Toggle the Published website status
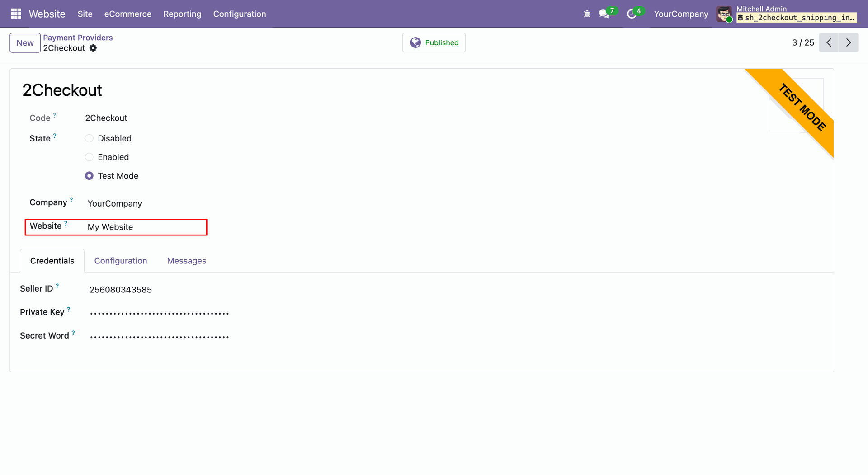Screen dimensions: 868x475 point(434,42)
